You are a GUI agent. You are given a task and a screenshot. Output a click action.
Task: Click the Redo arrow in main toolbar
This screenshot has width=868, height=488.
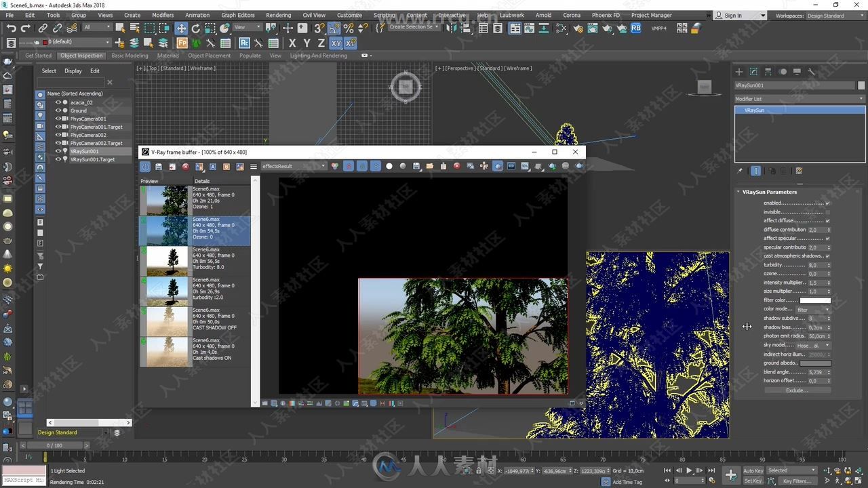25,28
